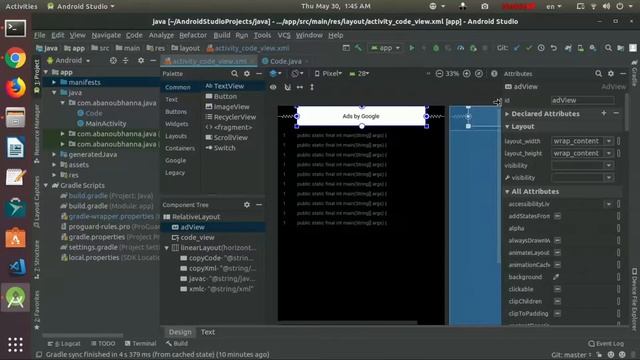Open Firefox from the dock
Screen dimensions: 640x360
(x=16, y=88)
